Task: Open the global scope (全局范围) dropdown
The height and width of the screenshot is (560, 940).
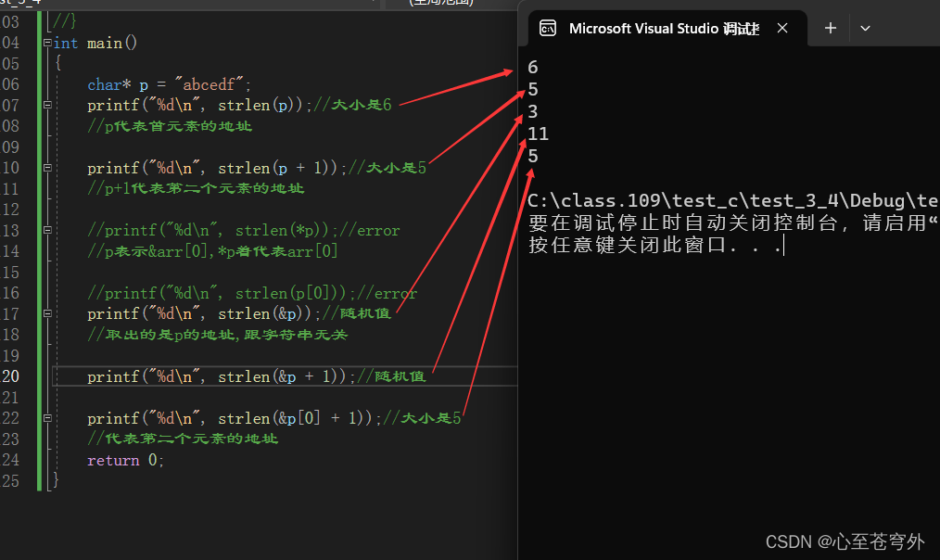Action: pos(443,3)
